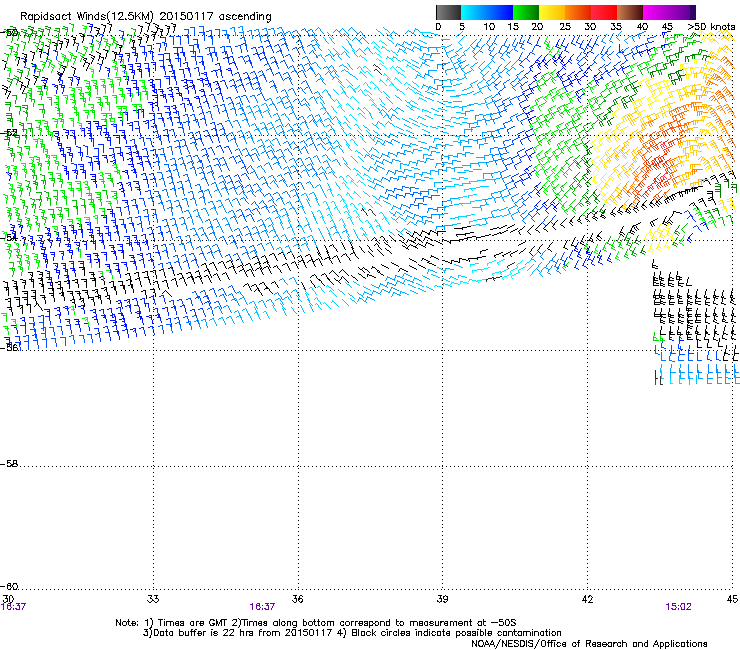Click the 'NOAA/NESDIS/Office of Research and Applications' credit
The width and height of the screenshot is (740, 650).
pyautogui.click(x=589, y=644)
